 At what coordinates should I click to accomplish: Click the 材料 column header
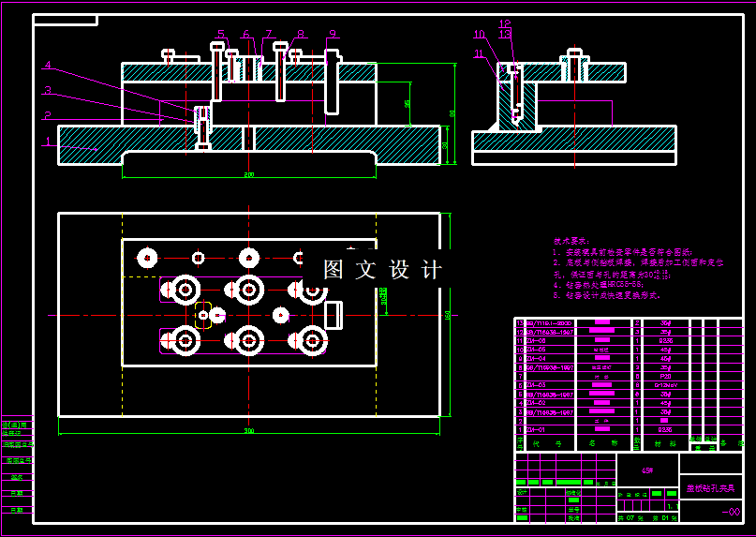[666, 443]
